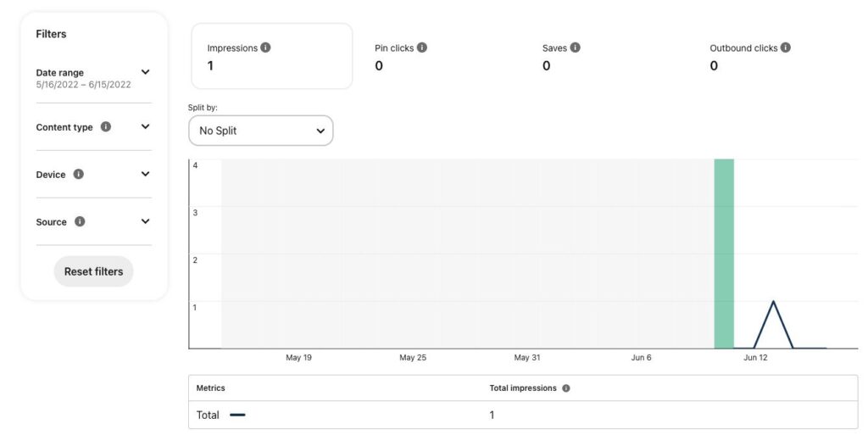Click the info icon beside Outbound clicks
This screenshot has height=435, width=868.
(x=786, y=48)
